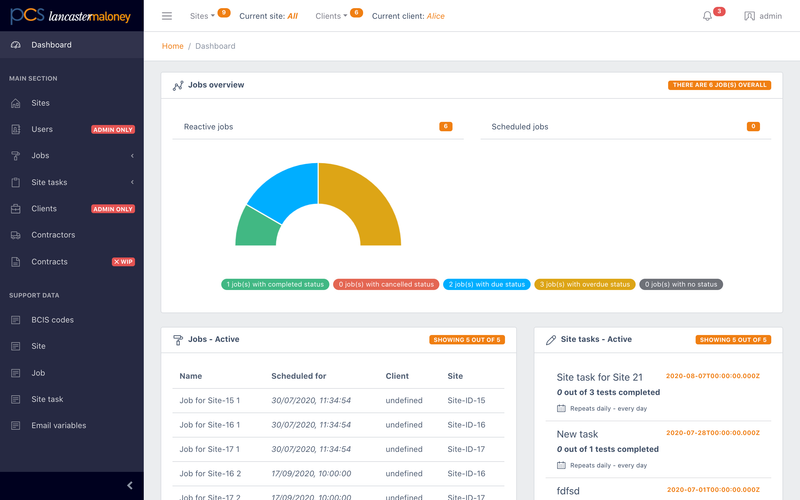
Task: Toggle the completed status legend pill
Action: point(275,284)
